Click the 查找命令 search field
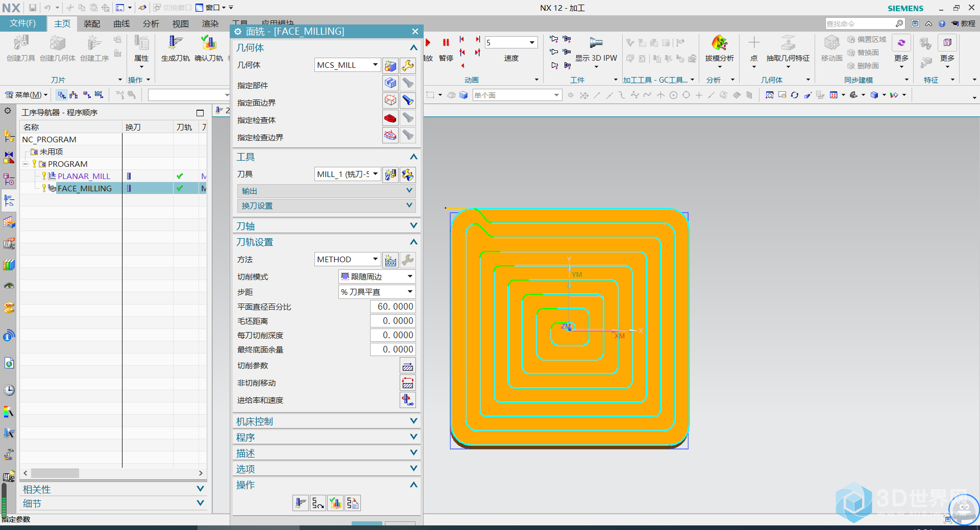 (x=860, y=23)
